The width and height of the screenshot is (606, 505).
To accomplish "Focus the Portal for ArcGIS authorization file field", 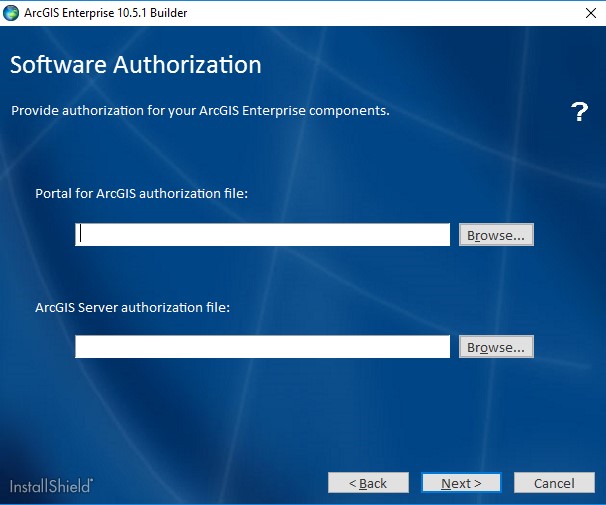I will (x=262, y=235).
